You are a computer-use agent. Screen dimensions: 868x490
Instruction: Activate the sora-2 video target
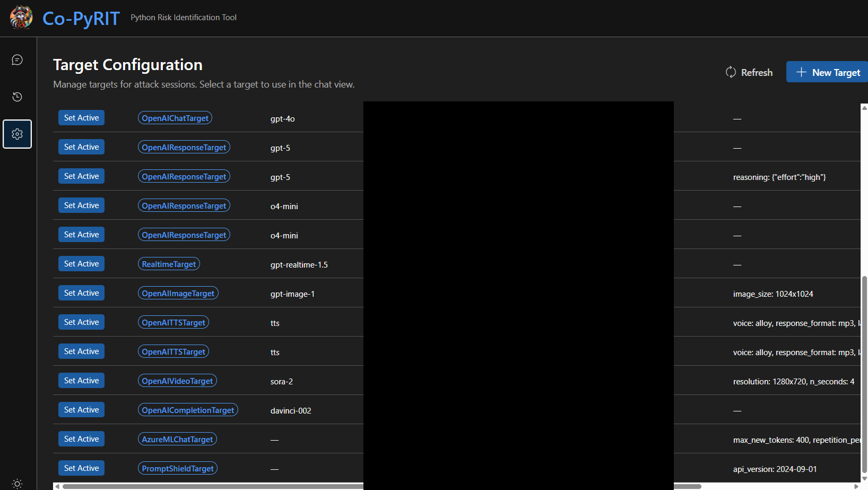81,381
